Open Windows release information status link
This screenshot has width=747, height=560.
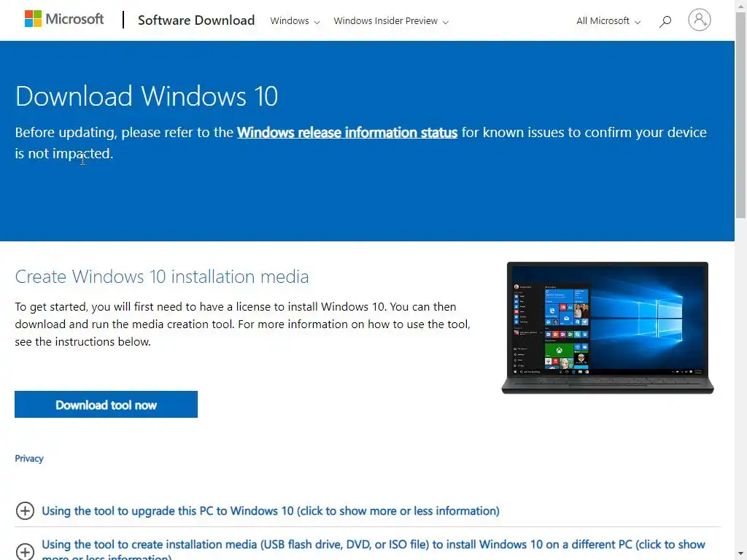347,133
